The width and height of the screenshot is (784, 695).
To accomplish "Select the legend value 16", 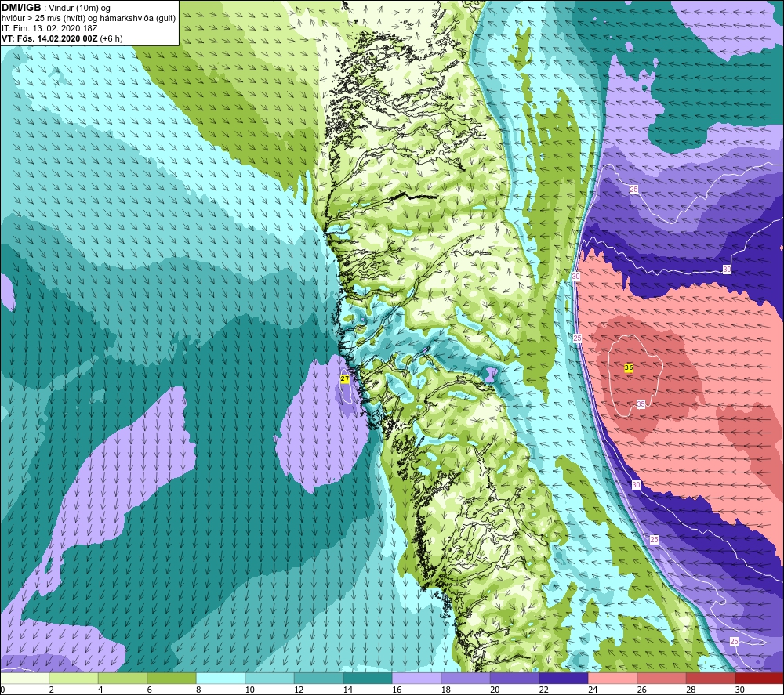I will click(x=397, y=690).
